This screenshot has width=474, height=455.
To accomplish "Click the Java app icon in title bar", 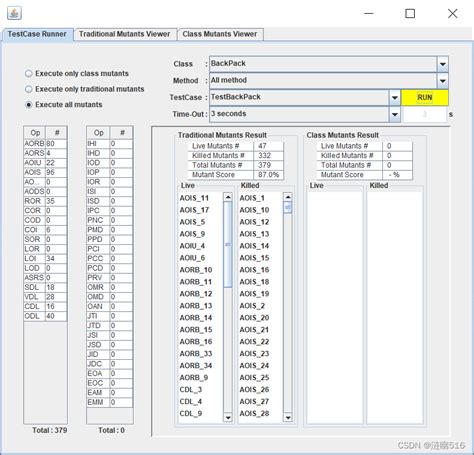I will pyautogui.click(x=14, y=13).
